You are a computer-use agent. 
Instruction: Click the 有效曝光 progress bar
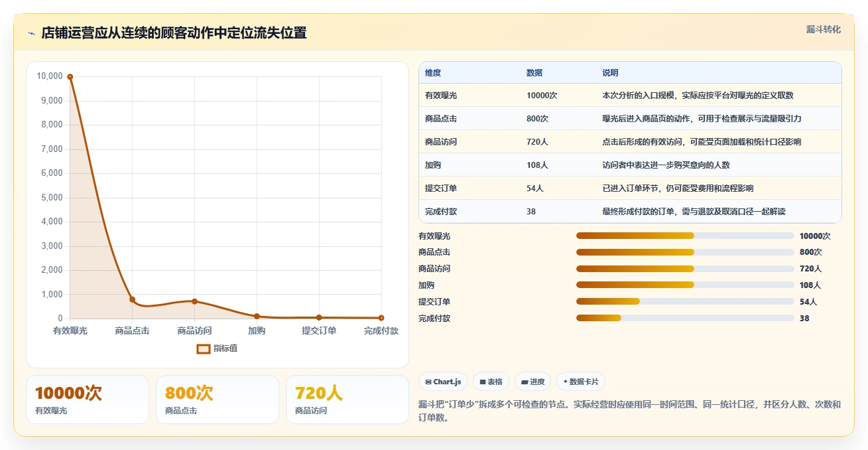coord(685,236)
